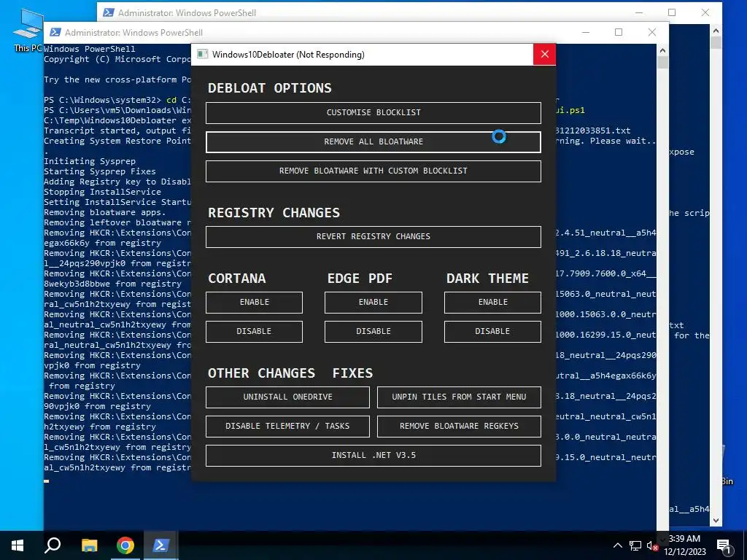Click Remove All Bloatware button
The height and width of the screenshot is (560, 747).
(x=373, y=142)
